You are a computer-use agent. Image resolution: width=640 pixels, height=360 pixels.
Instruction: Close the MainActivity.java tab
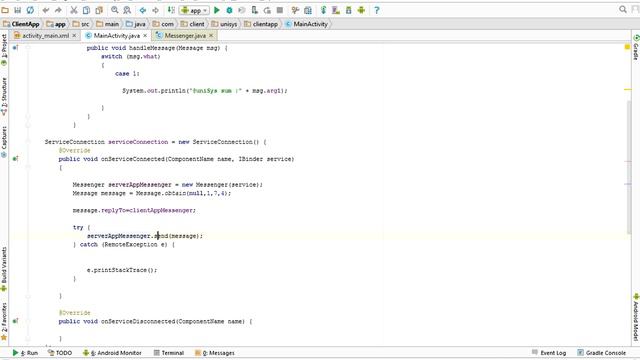(145, 36)
